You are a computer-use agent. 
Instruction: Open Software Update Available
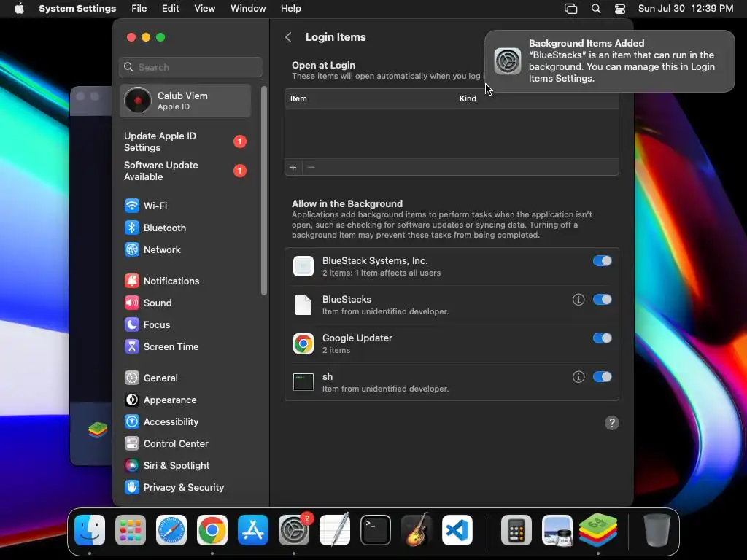point(185,171)
